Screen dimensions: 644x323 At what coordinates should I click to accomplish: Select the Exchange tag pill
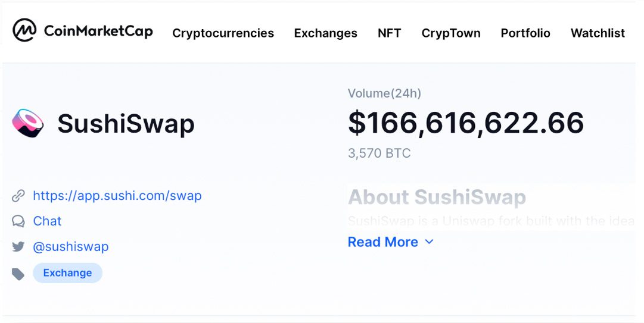[x=67, y=273]
